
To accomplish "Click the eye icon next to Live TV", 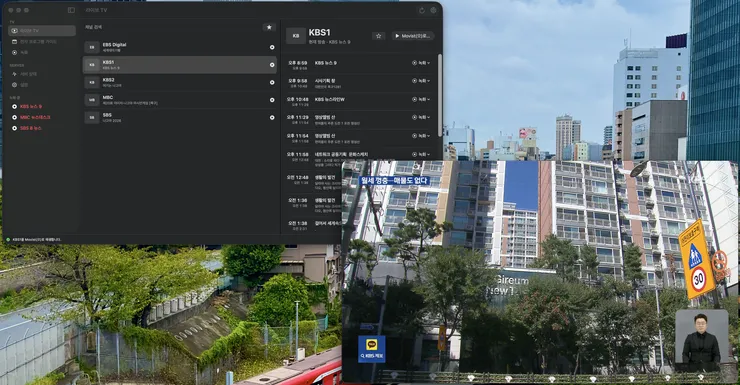I will [15, 31].
